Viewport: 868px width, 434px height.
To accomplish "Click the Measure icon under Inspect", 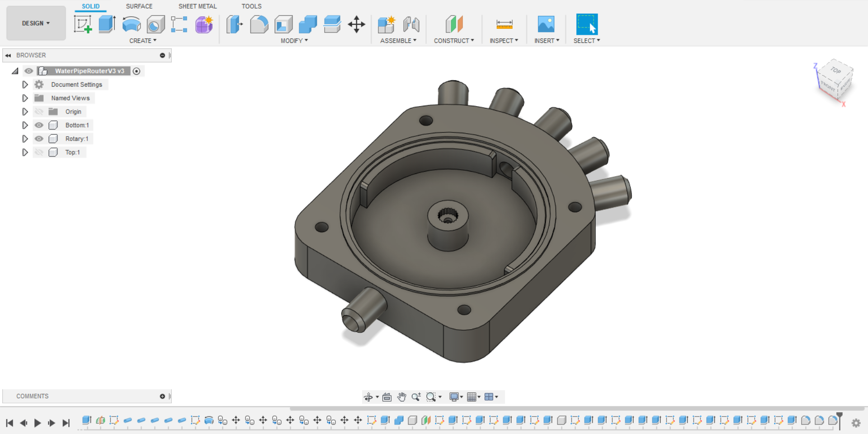I will (x=504, y=24).
